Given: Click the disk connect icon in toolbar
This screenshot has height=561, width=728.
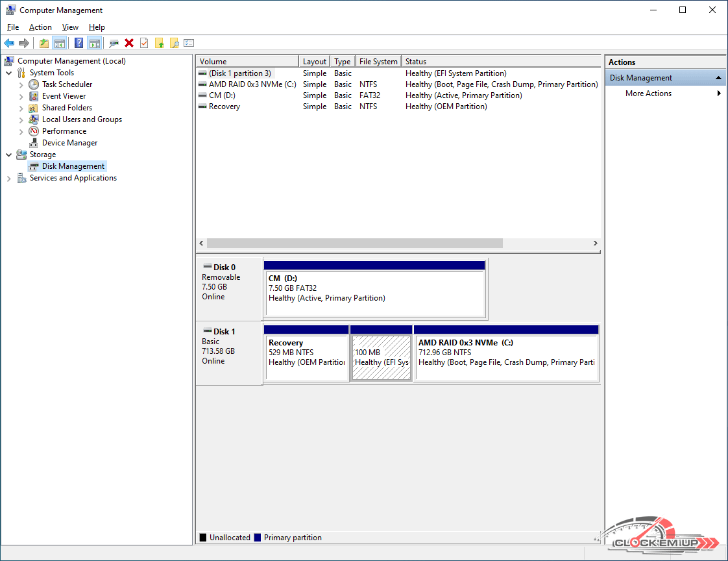Looking at the screenshot, I should pyautogui.click(x=114, y=43).
